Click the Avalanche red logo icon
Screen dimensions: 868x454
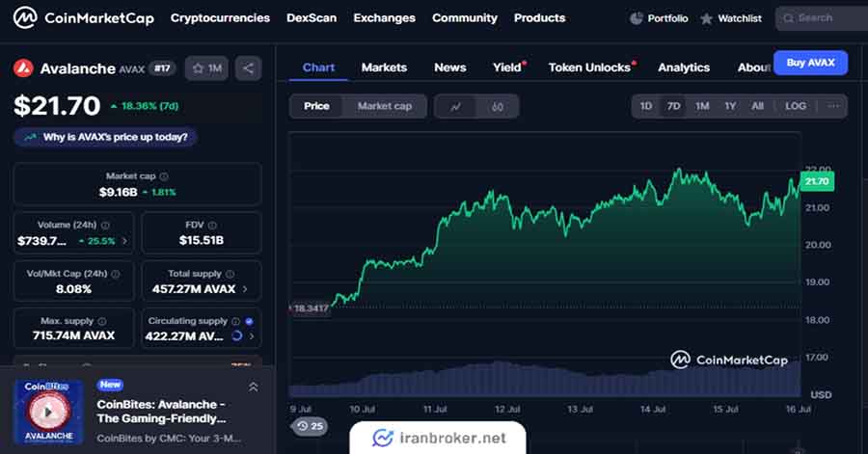pyautogui.click(x=23, y=68)
